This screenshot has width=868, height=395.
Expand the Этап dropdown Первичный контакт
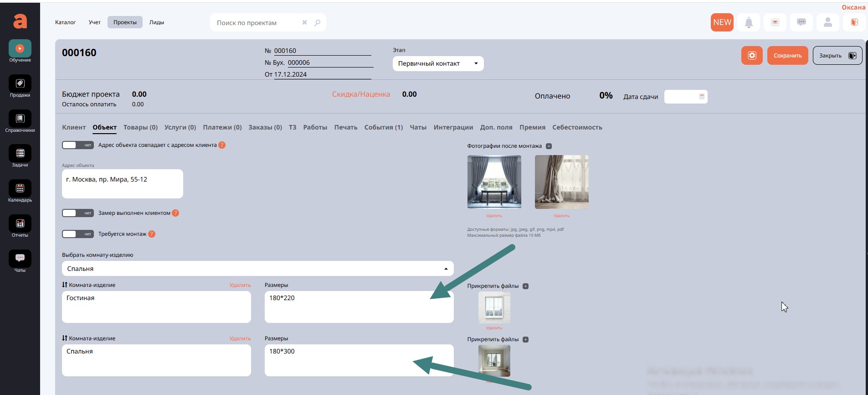click(438, 63)
